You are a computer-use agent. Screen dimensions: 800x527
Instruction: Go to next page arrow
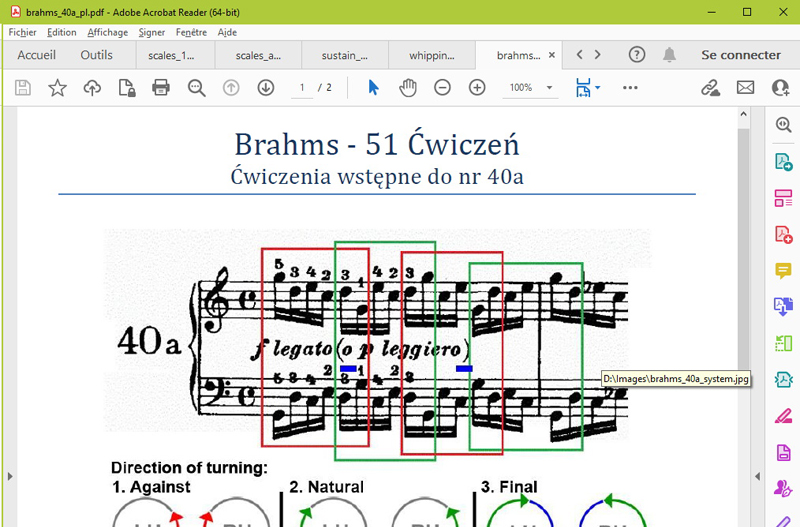(265, 88)
